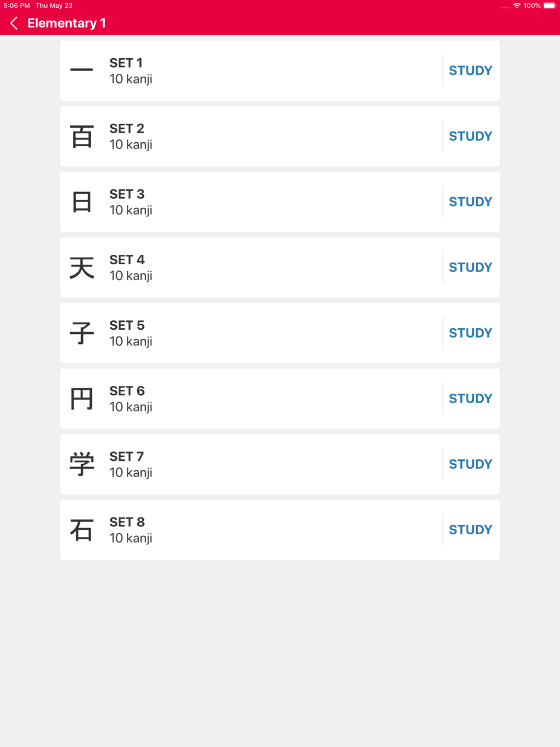Screen dimensions: 560x747
Task: Go back using the top-left chevron
Action: (14, 23)
